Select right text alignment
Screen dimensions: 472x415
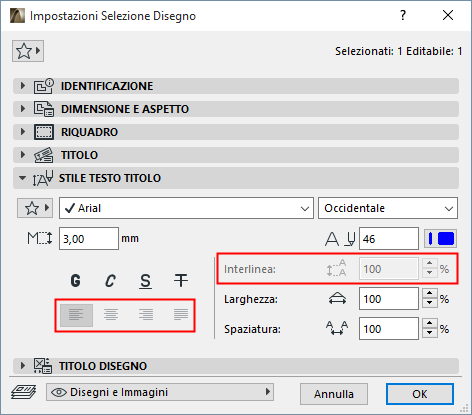click(146, 315)
